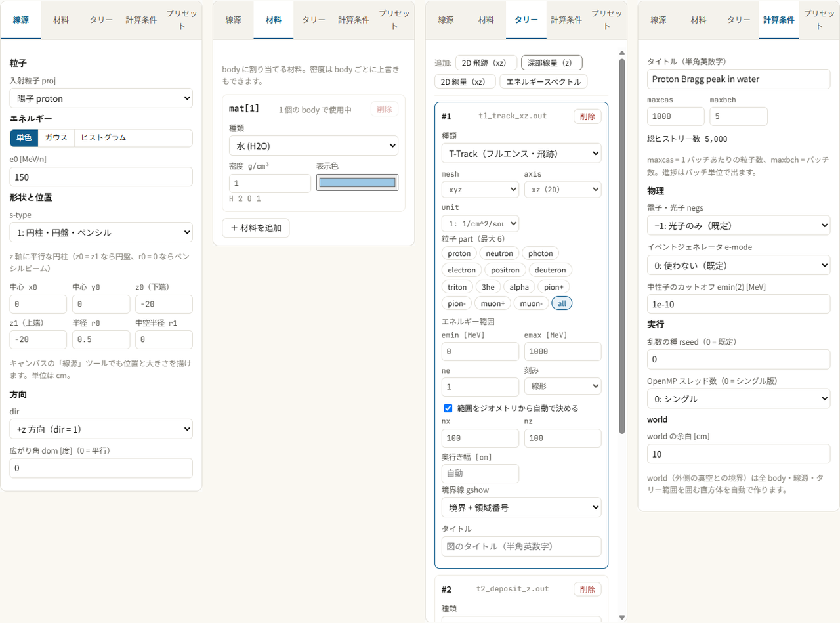Open the イベントジェネレータ e-mode dropdown

click(x=739, y=265)
